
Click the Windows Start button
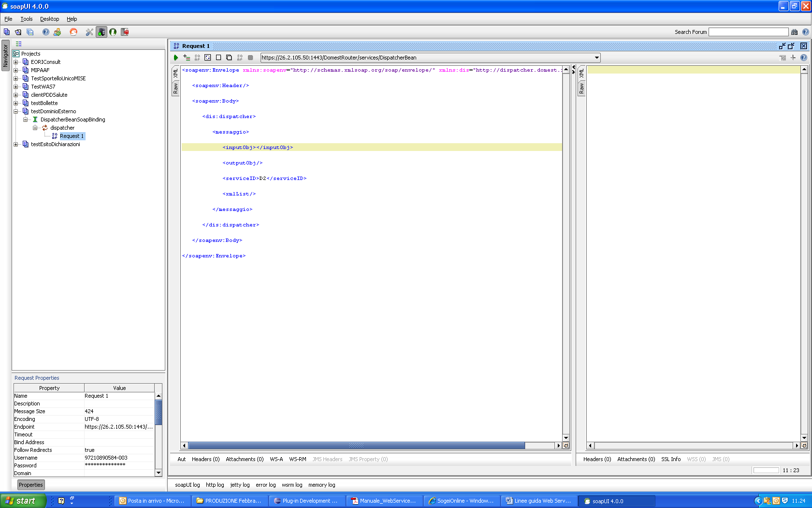[x=23, y=501]
